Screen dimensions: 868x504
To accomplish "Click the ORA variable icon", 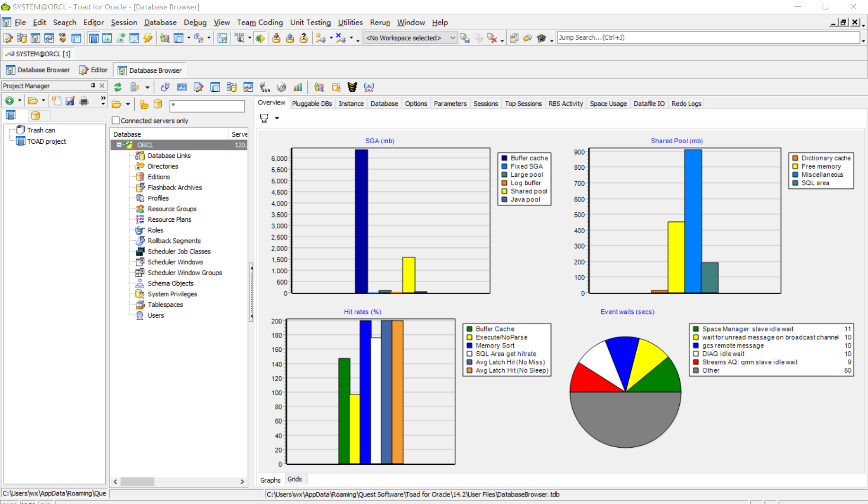I will (369, 87).
